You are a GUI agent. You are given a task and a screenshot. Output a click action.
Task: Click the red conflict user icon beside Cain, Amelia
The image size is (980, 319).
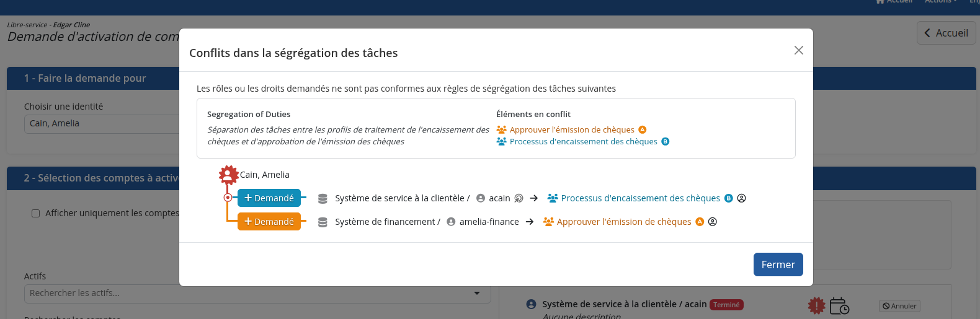229,175
